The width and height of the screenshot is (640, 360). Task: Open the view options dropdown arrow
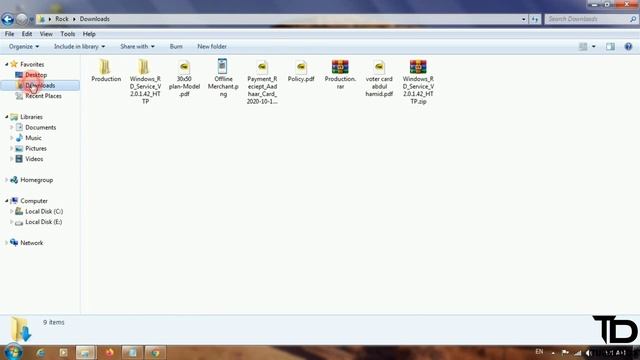point(593,47)
